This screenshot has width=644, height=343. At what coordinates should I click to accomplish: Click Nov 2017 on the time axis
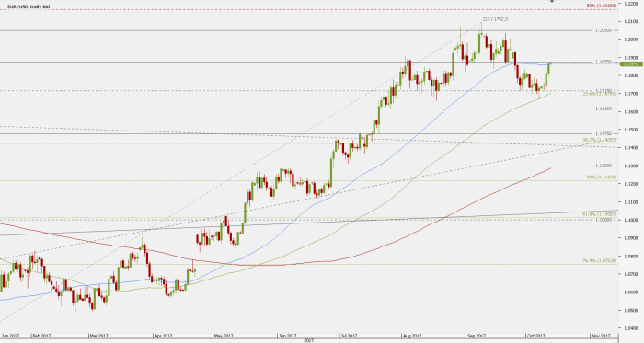click(600, 336)
